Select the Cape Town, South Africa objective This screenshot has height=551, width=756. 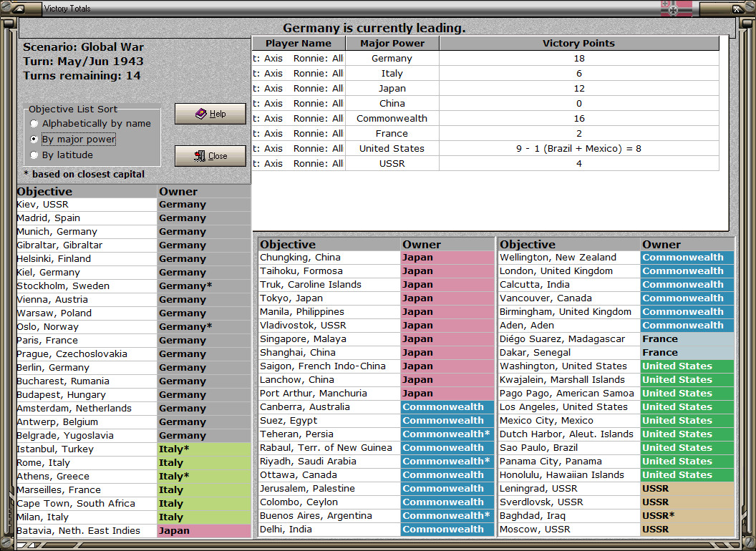point(87,503)
